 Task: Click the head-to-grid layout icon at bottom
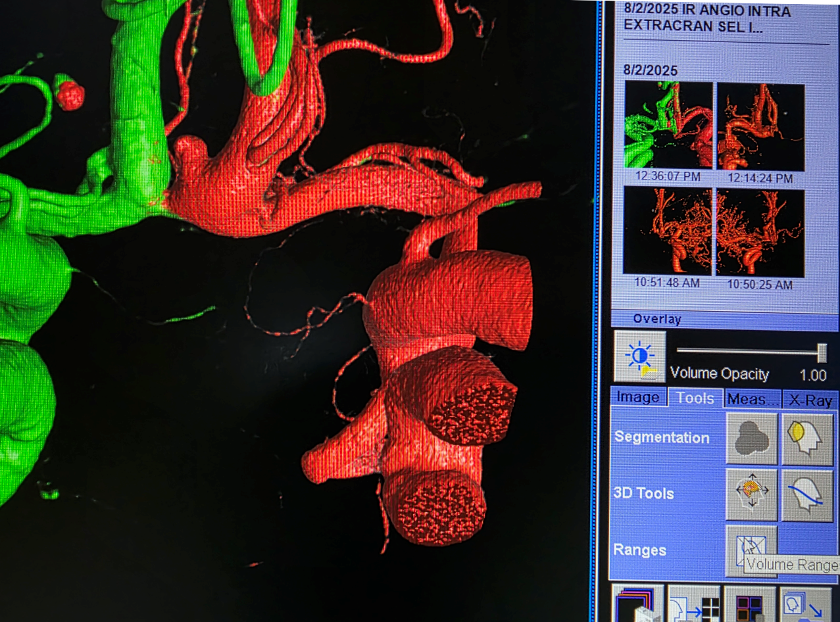[x=693, y=605]
